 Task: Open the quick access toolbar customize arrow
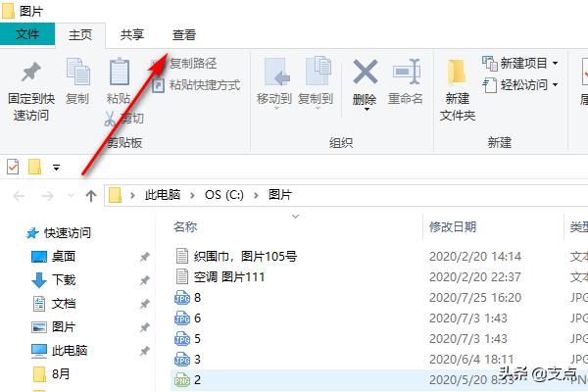click(56, 168)
